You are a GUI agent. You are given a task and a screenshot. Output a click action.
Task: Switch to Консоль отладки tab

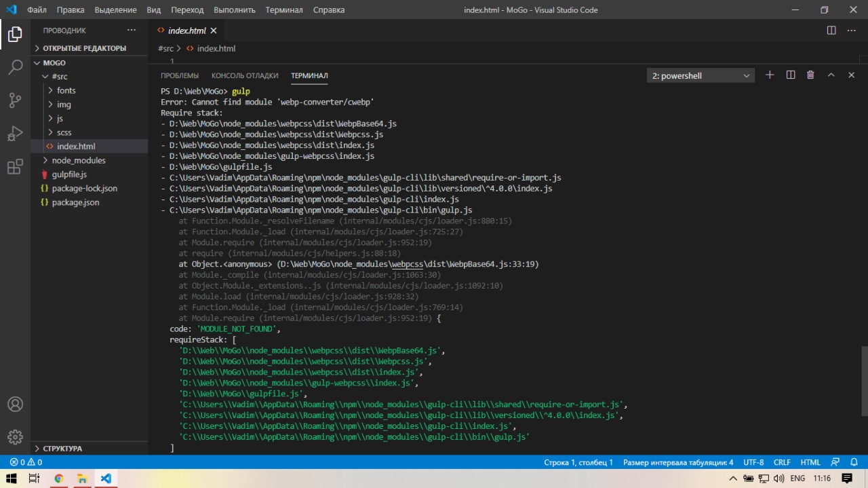245,75
